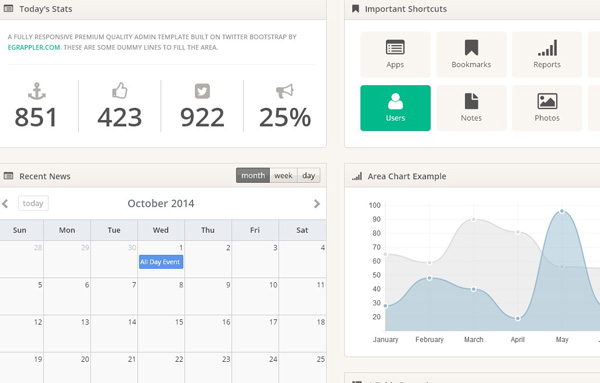
Task: Select October 15 on the calendar
Action: click(x=161, y=334)
